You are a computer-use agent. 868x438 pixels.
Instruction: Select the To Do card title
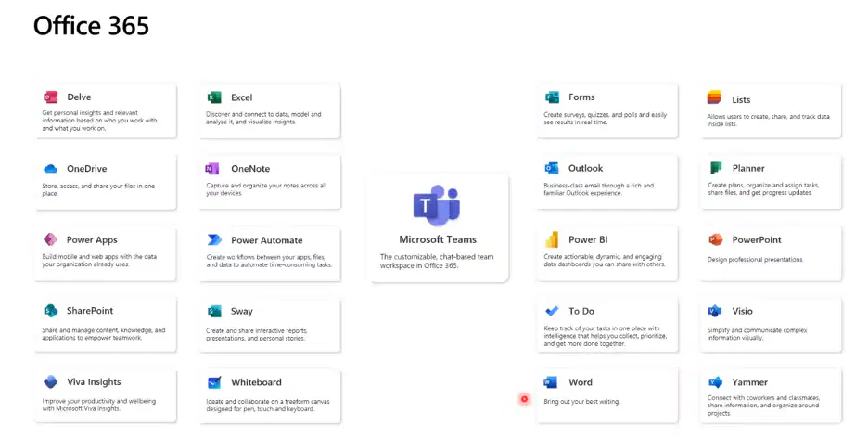click(581, 311)
